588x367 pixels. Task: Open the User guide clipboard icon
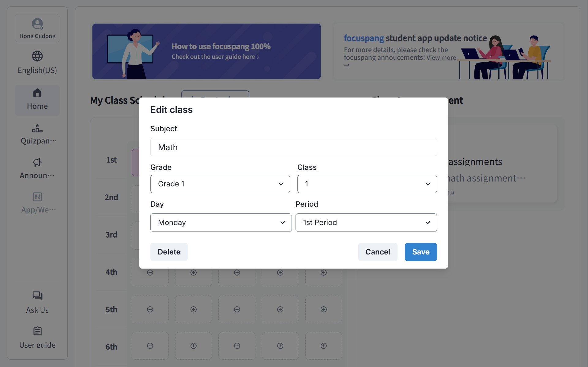[37, 331]
